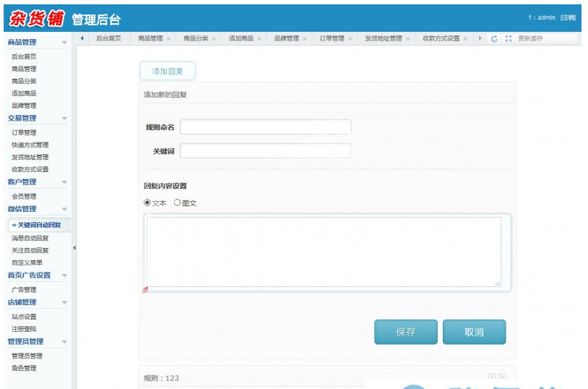Click the 取消 button
588x389 pixels.
pos(474,332)
